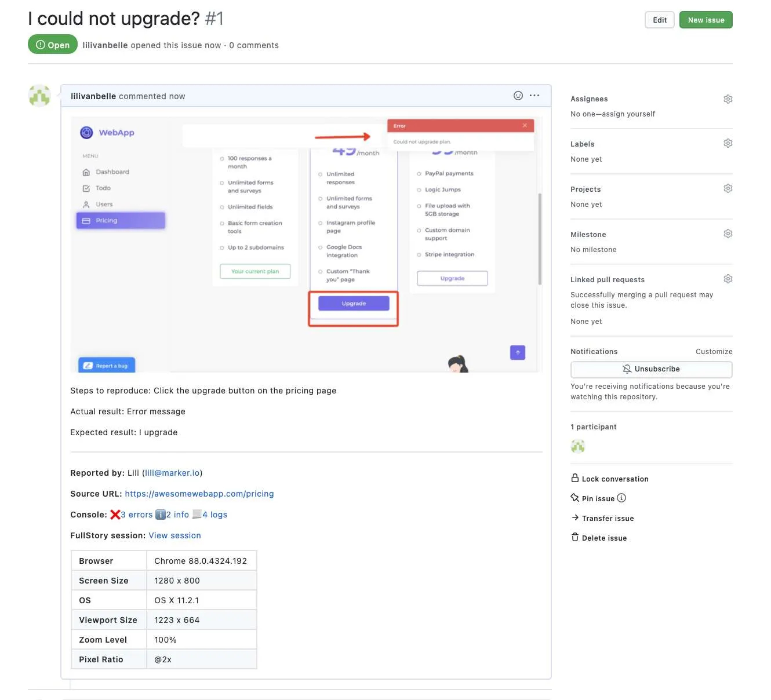Click the Delete issue trash icon
The image size is (771, 700).
(x=574, y=537)
